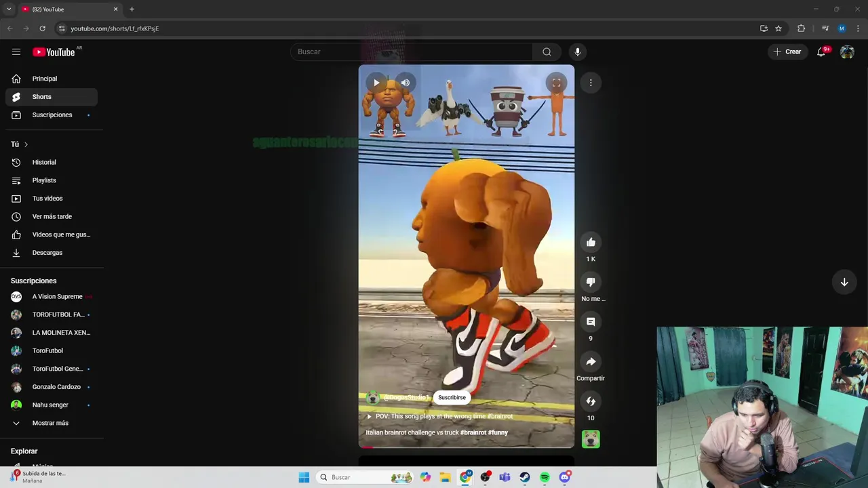868x488 pixels.
Task: Bookmark this page with the star
Action: click(778, 28)
